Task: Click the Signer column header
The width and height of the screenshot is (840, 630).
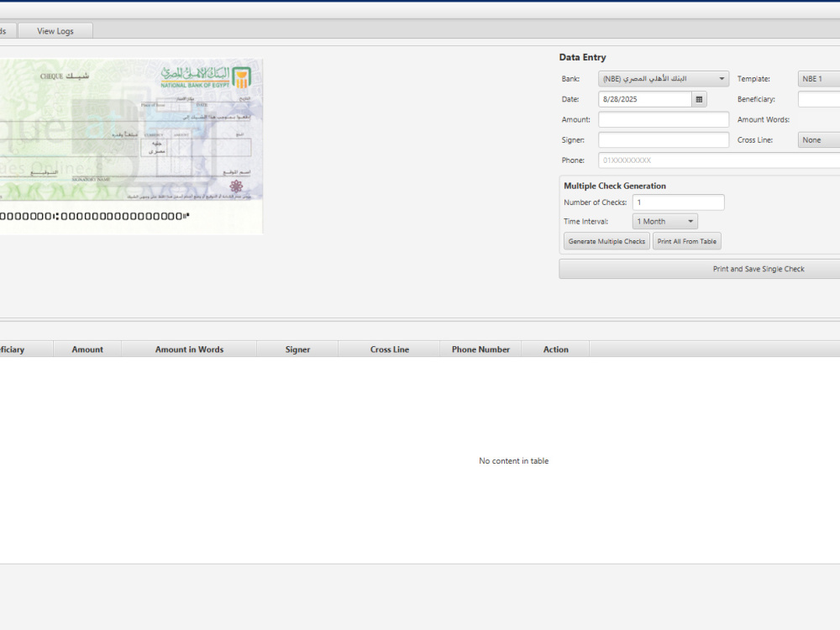Action: tap(297, 349)
